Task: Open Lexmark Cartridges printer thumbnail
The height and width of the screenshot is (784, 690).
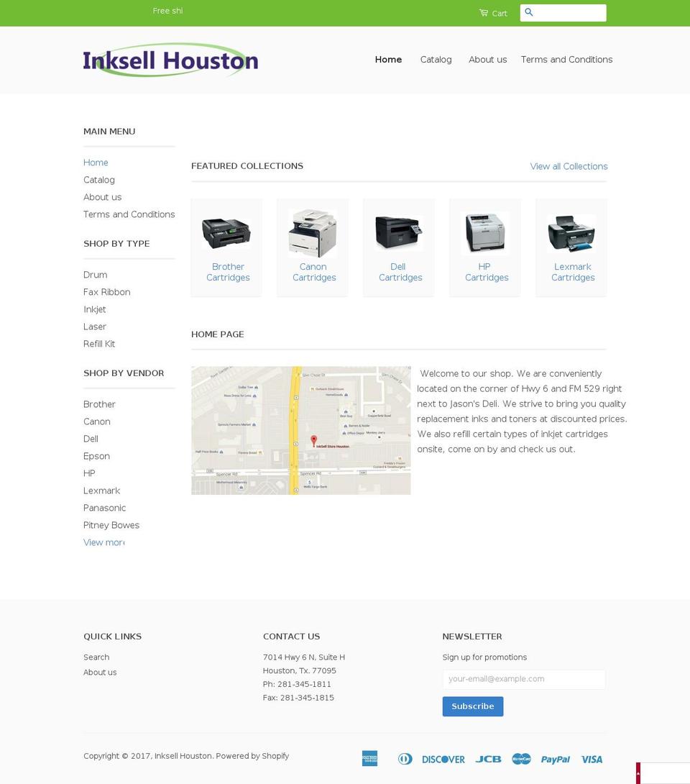Action: click(571, 233)
